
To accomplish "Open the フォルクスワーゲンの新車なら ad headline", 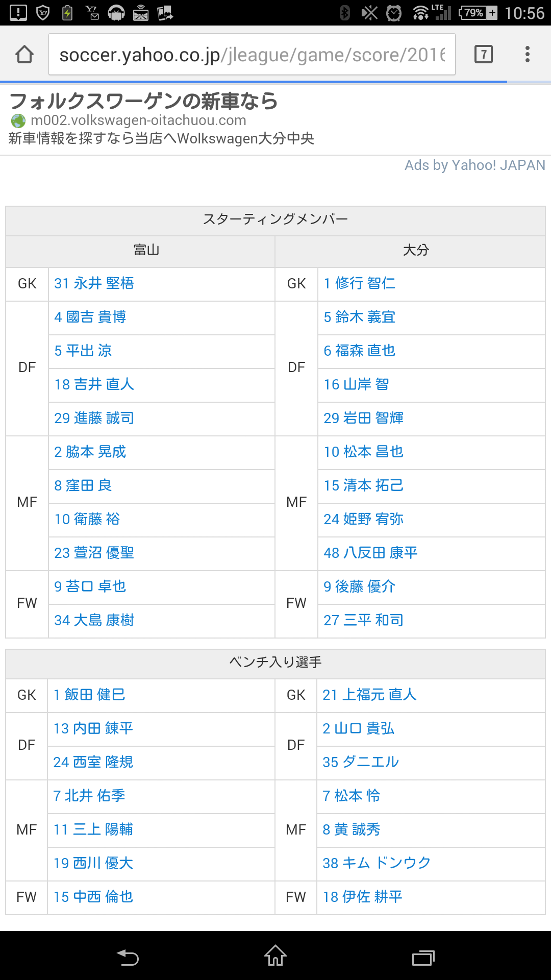I will pos(144,101).
